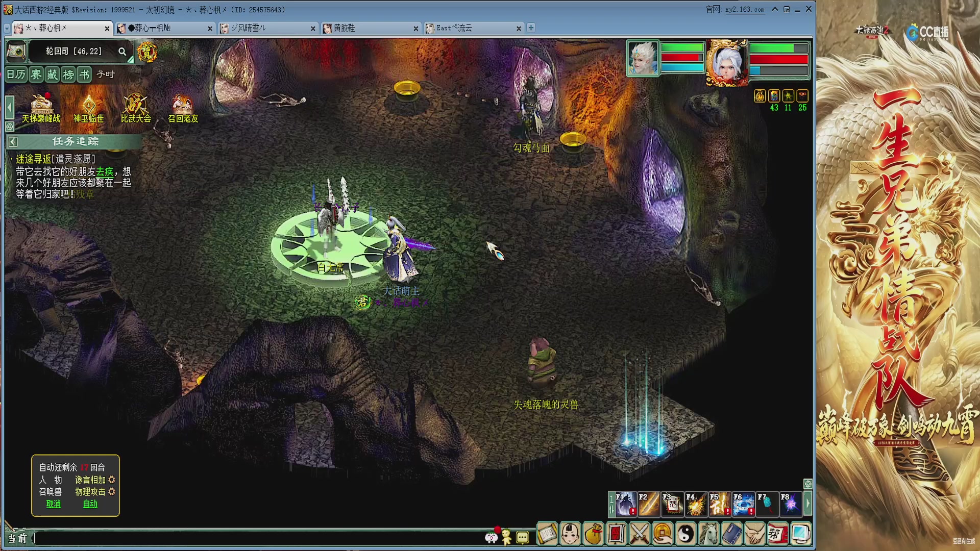Image resolution: width=980 pixels, height=551 pixels.
Task: Click 取消 to cancel auto-battle
Action: pyautogui.click(x=54, y=504)
